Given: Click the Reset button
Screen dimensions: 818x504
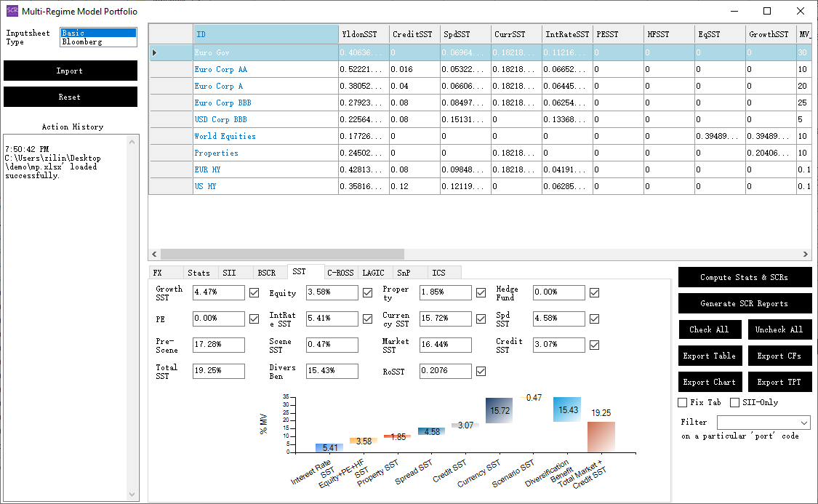Looking at the screenshot, I should click(x=70, y=97).
